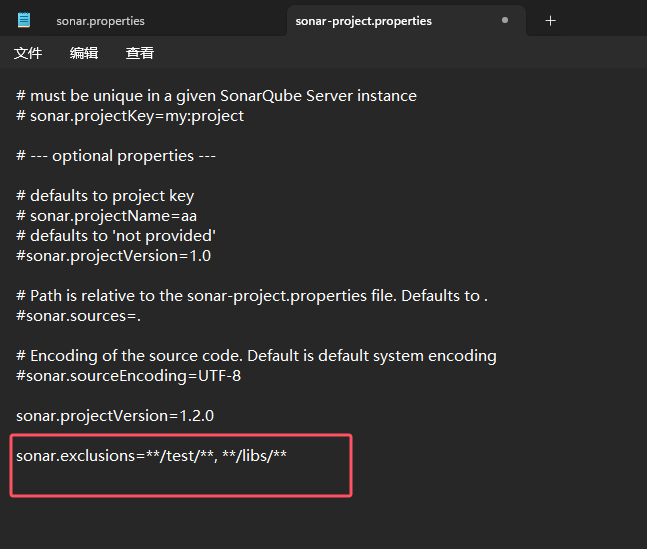Place cursor in sonar.exclusions line
647x549 pixels.
151,456
